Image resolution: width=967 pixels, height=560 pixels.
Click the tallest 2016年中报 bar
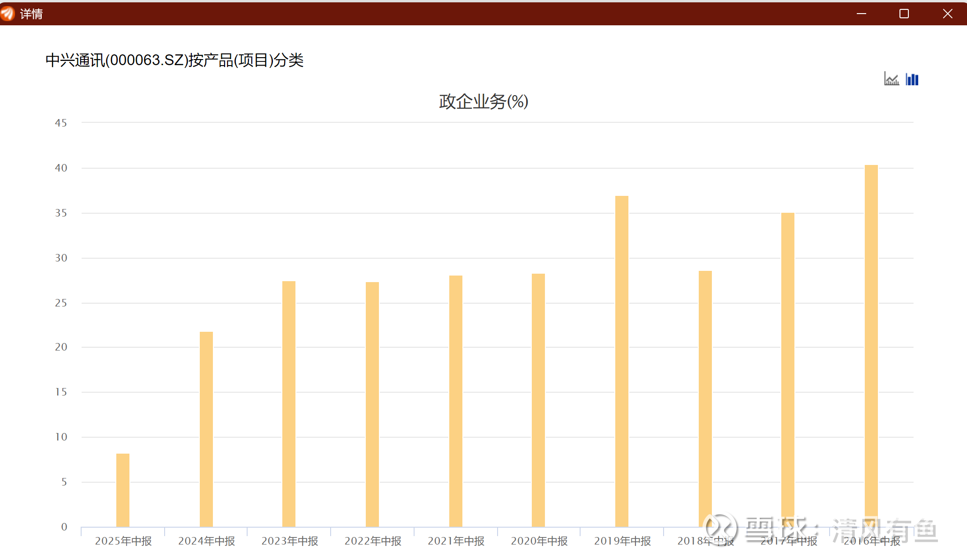point(871,345)
